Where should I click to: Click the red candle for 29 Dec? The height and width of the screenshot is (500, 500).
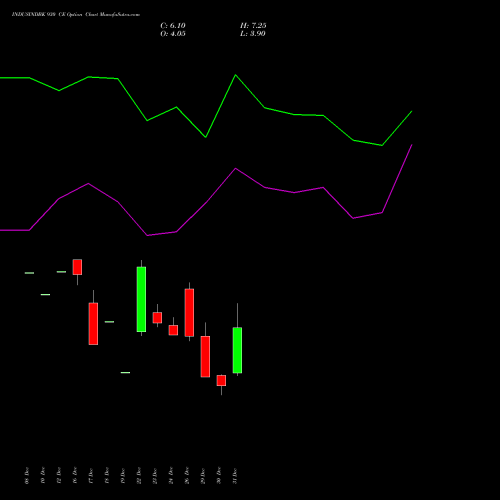point(205,356)
